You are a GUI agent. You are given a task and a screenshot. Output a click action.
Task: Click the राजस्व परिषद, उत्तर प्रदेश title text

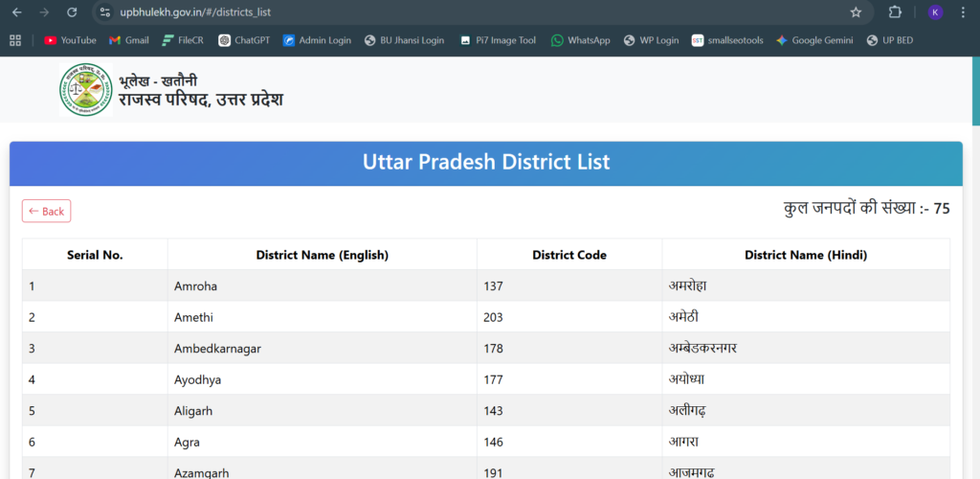[x=201, y=100]
